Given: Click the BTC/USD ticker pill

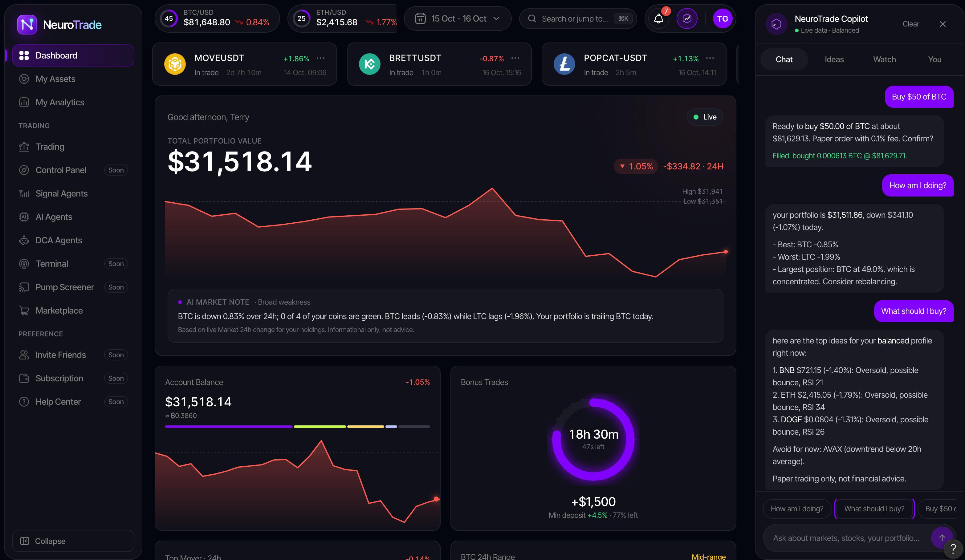Looking at the screenshot, I should tap(217, 18).
